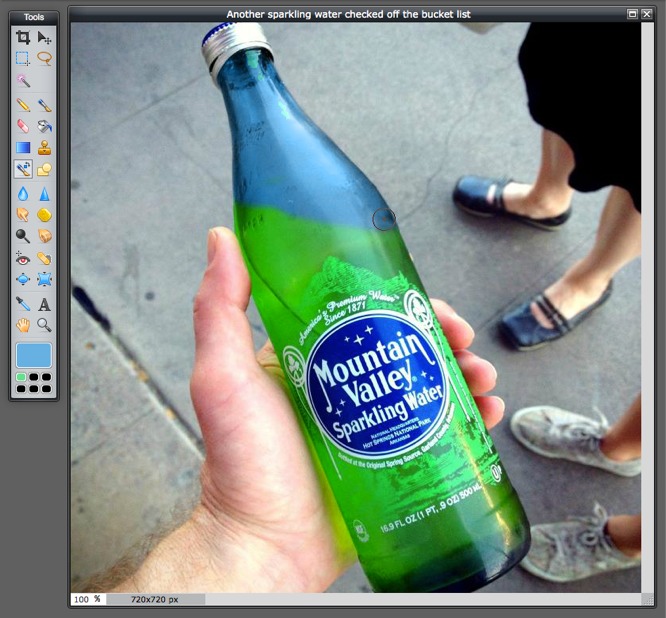The image size is (666, 618).
Task: Pick the Clone Stamp tool
Action: pyautogui.click(x=44, y=147)
